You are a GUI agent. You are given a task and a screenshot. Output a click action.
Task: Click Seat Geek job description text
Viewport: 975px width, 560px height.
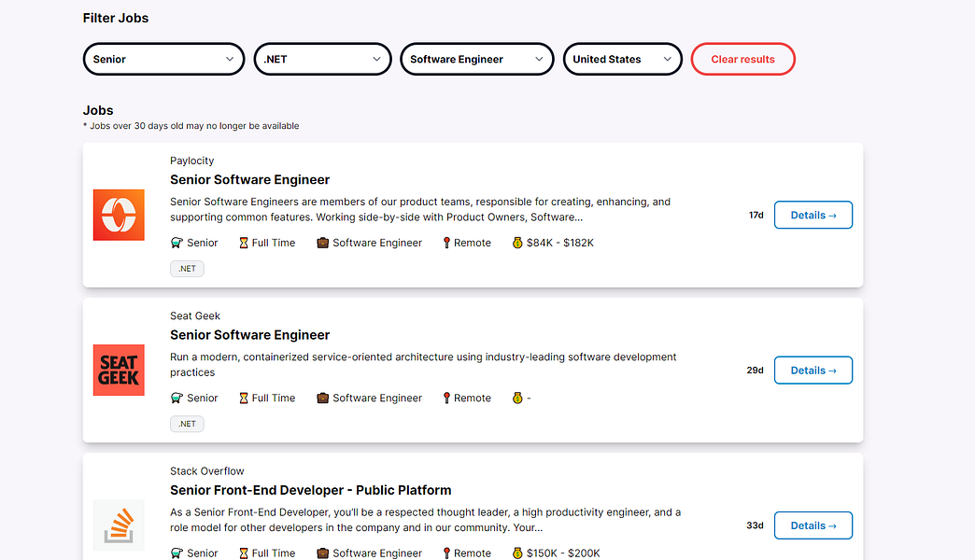pyautogui.click(x=423, y=365)
